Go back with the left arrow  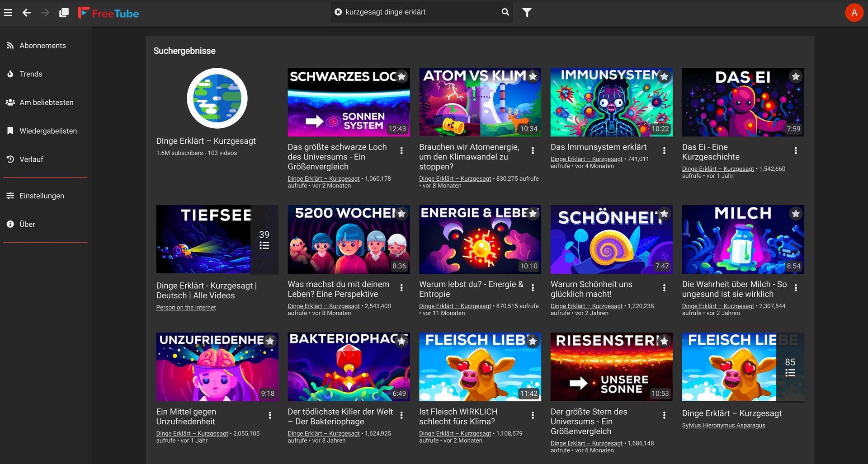(27, 13)
